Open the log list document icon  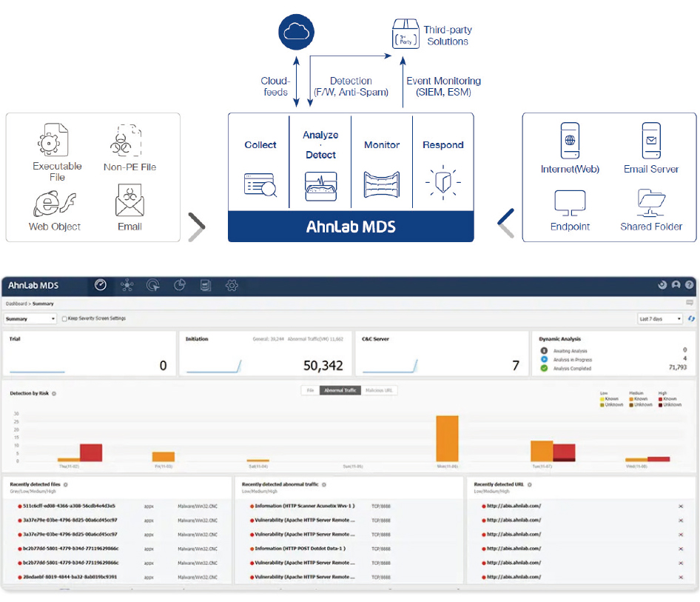206,285
